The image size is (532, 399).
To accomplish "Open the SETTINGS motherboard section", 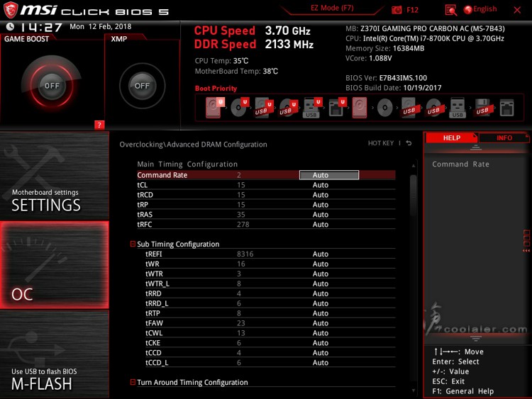I will pos(55,175).
